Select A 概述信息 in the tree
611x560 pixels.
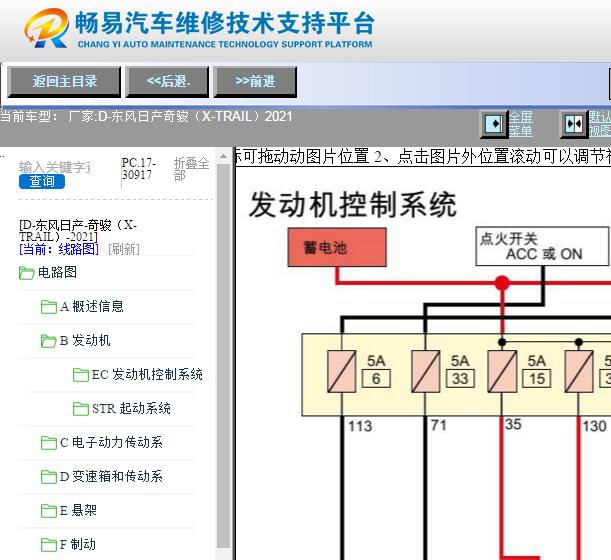[92, 306]
